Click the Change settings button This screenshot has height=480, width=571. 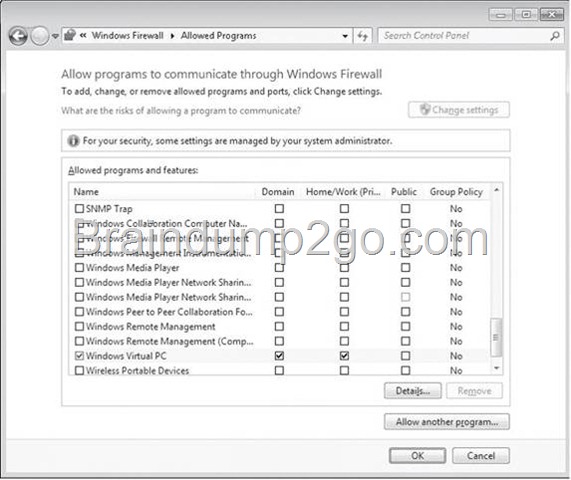[x=459, y=110]
